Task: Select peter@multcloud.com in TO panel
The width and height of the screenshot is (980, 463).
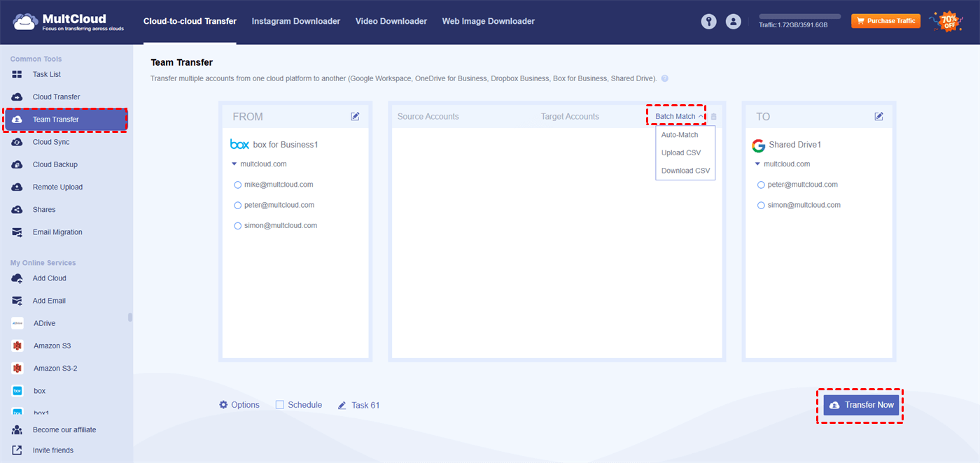Action: (x=761, y=185)
